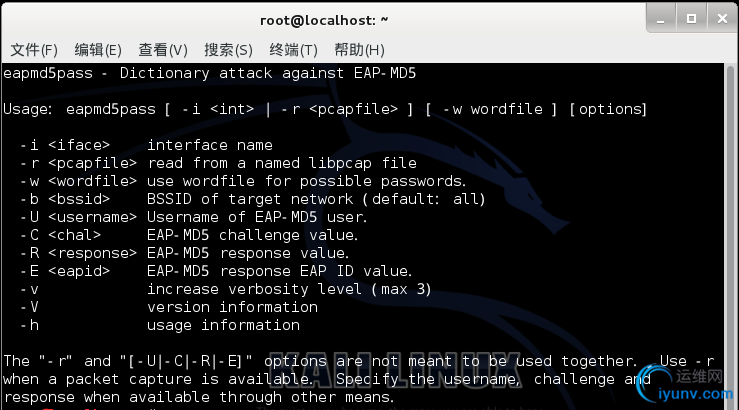Open the 编辑(E) menu
The height and width of the screenshot is (410, 739).
pos(98,50)
